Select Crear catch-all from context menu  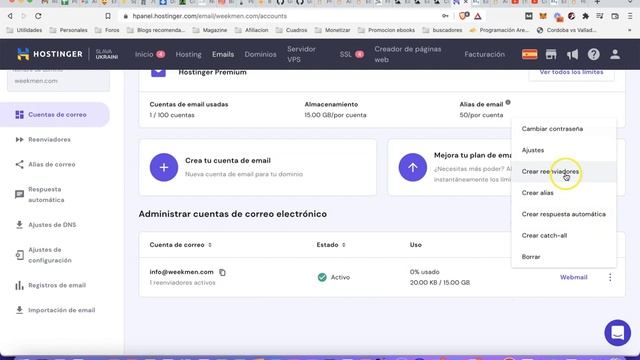point(564,236)
